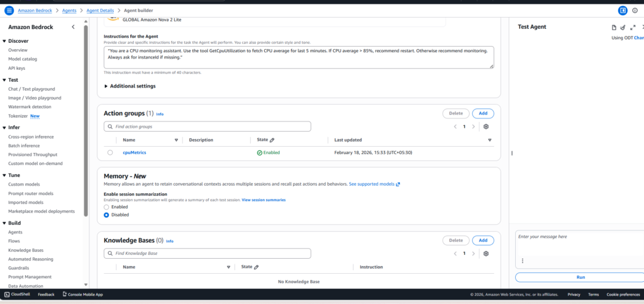The width and height of the screenshot is (644, 304).
Task: Open the hamburger navigation menu icon
Action: 9,11
